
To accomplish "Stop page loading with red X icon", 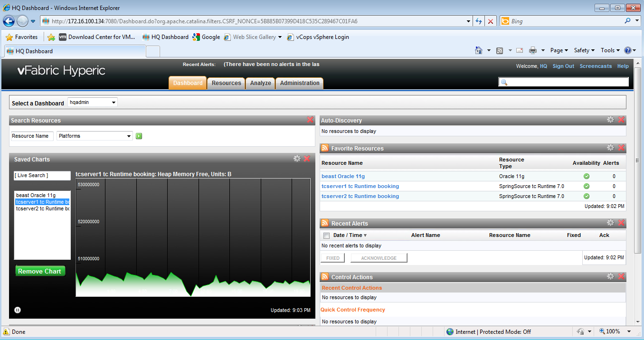I will click(491, 21).
